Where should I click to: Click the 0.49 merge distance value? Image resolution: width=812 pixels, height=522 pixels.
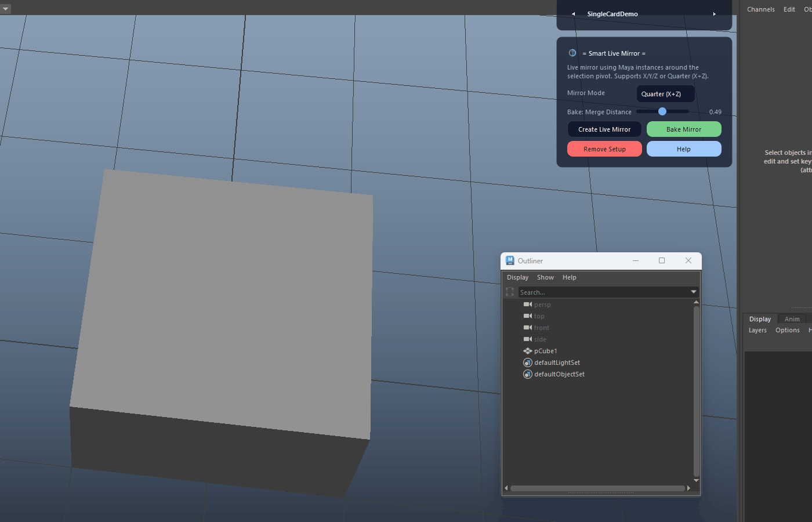coord(715,112)
